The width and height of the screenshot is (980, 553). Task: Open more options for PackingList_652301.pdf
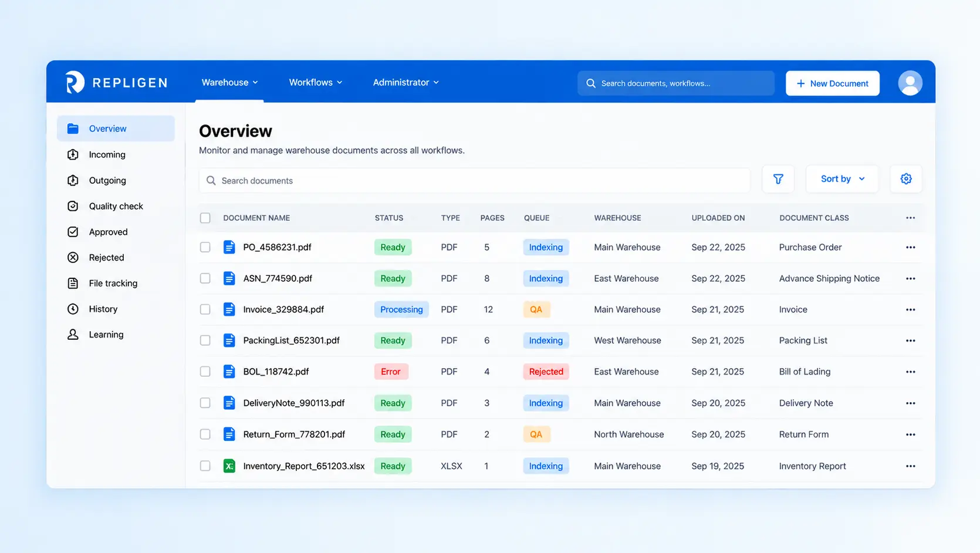tap(910, 340)
